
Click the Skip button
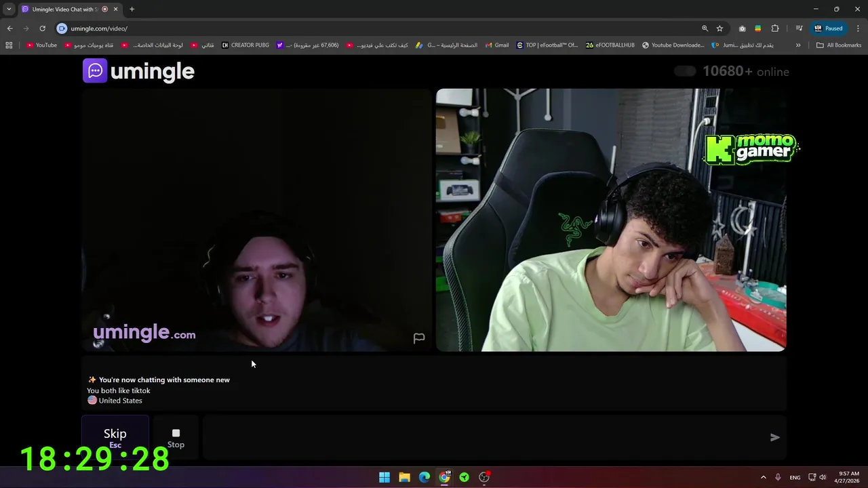pos(115,438)
